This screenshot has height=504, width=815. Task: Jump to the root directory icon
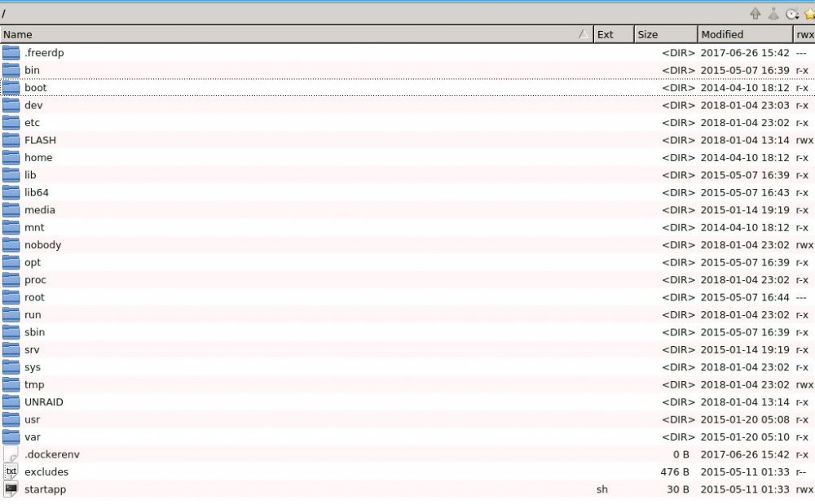point(773,14)
